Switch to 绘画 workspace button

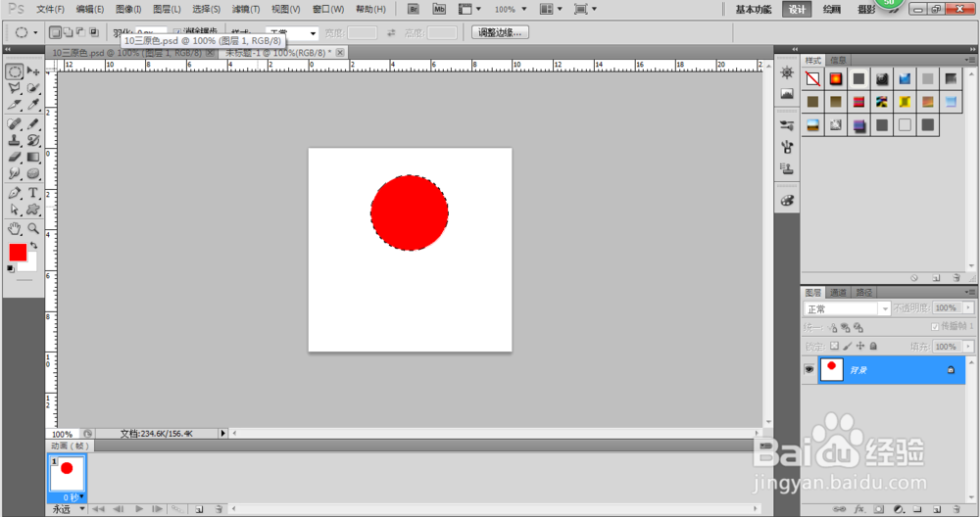coord(831,10)
